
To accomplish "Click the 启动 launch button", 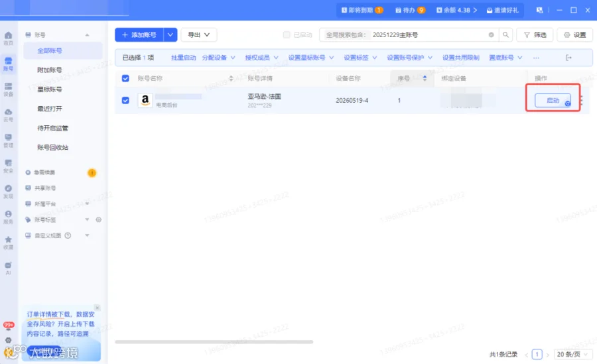I will 553,101.
